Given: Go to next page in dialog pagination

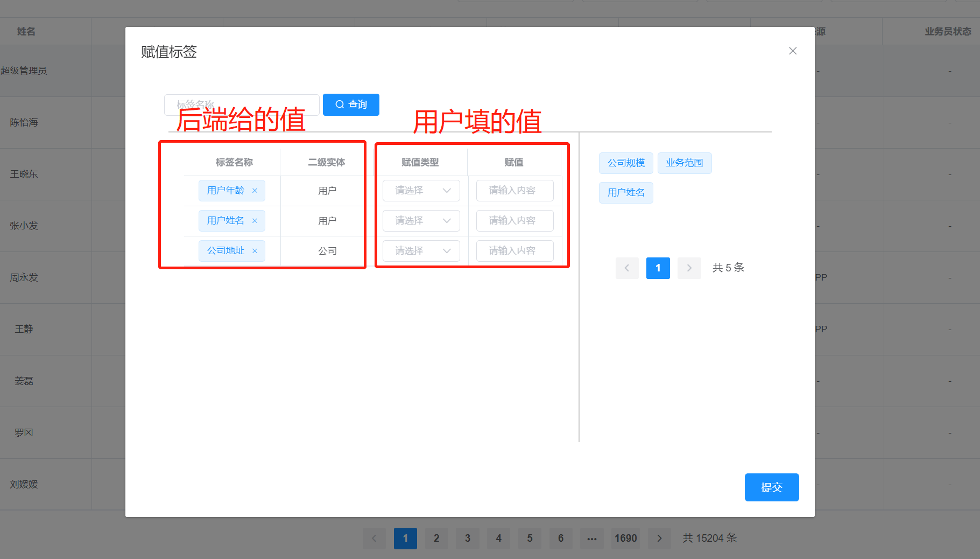Looking at the screenshot, I should click(x=689, y=268).
